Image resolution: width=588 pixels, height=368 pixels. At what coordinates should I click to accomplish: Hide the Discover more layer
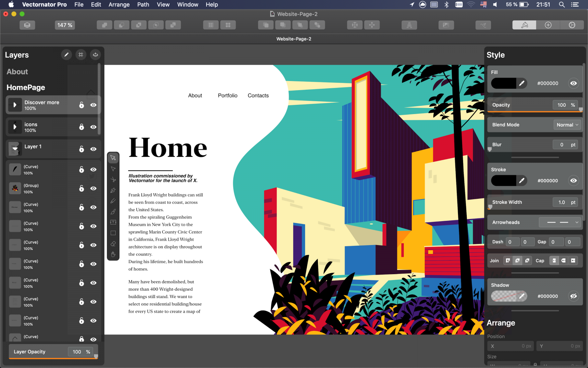tap(94, 105)
